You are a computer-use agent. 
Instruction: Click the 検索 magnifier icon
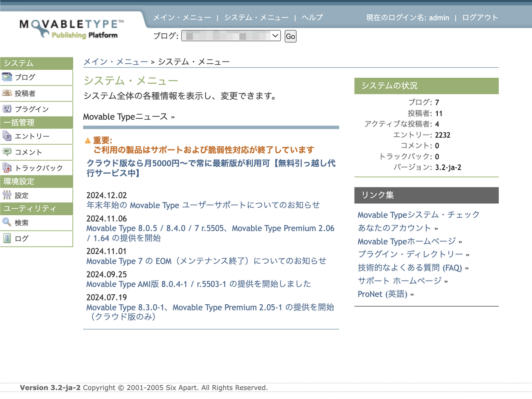pos(7,222)
